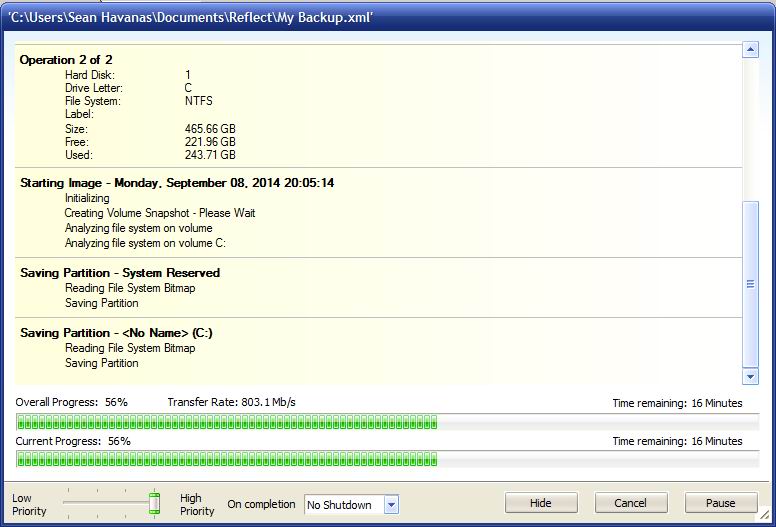The image size is (776, 527).
Task: Click the No Shutdown combo box arrow
Action: click(x=391, y=505)
